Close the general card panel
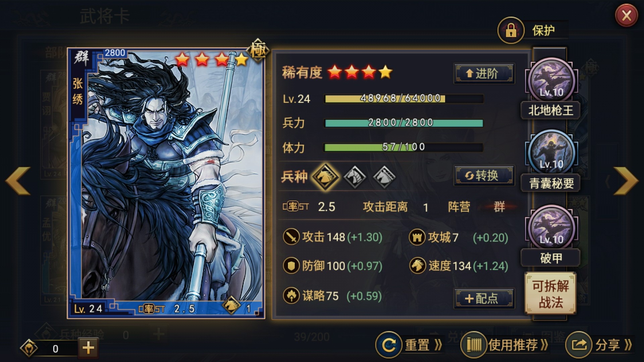Screen dimensions: 644x362 pyautogui.click(x=626, y=16)
